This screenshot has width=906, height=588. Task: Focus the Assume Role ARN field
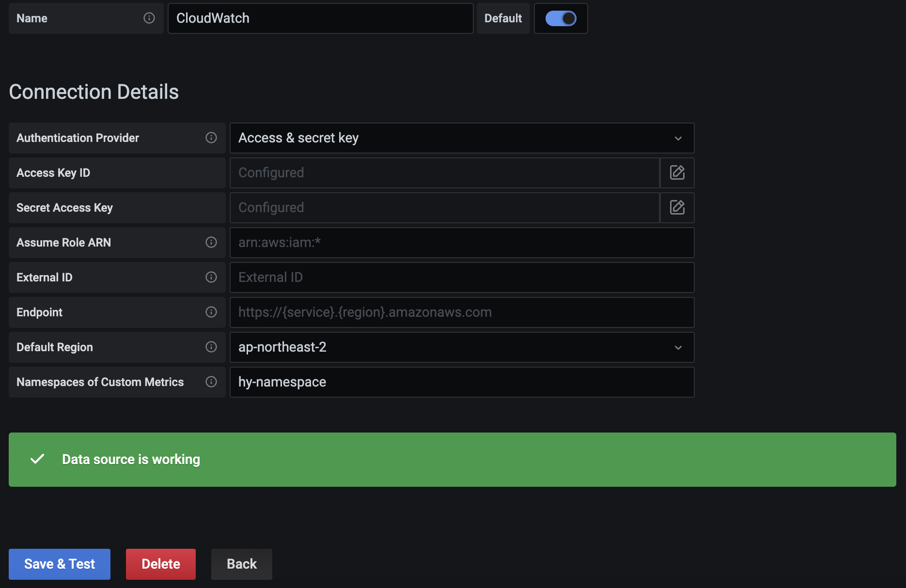point(462,243)
